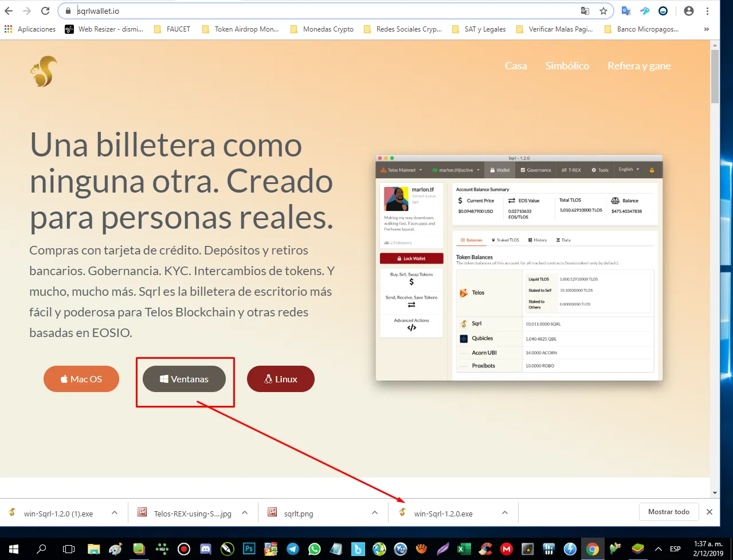
Task: Open downloaded sqrlt.png file
Action: pyautogui.click(x=291, y=513)
